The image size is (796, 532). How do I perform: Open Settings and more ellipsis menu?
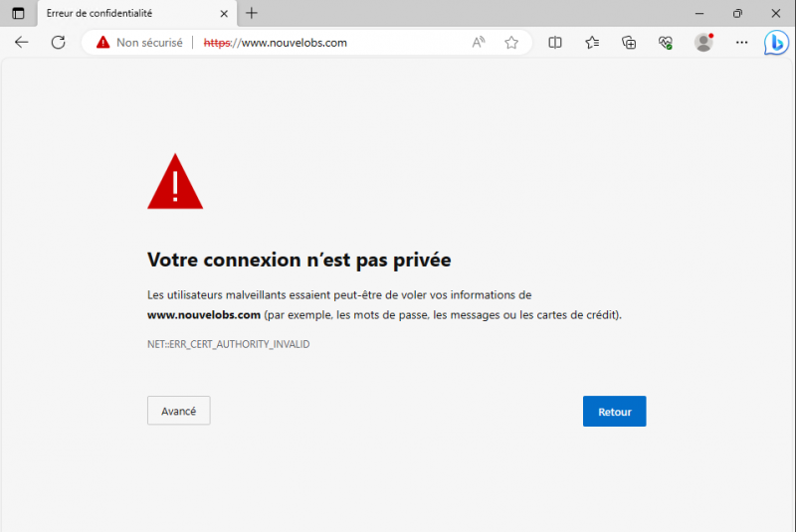[x=741, y=43]
